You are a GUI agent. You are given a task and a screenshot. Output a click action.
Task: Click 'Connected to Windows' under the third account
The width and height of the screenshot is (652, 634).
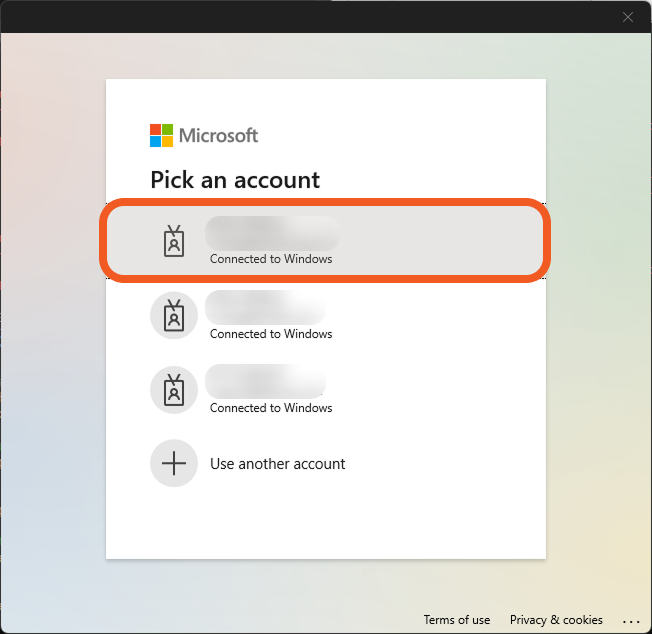[271, 408]
